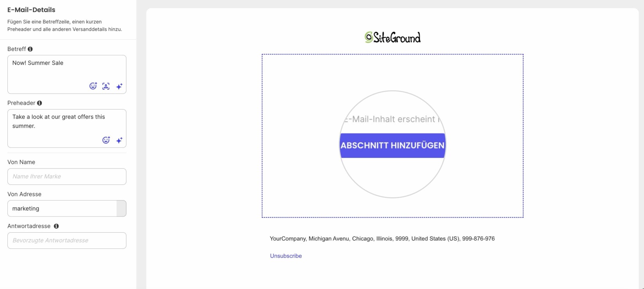Screen dimensions: 644x289
Task: Focus the Betreff subject text area
Action: point(67,74)
